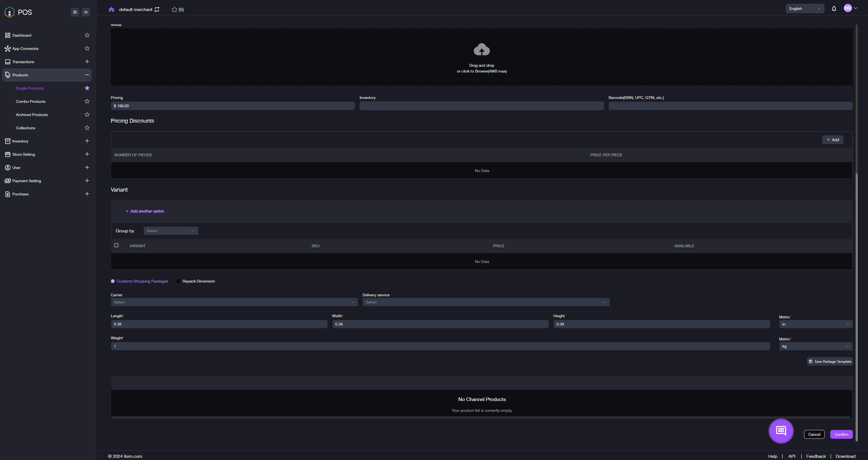
Task: Open the Carrier dropdown
Action: (x=234, y=302)
